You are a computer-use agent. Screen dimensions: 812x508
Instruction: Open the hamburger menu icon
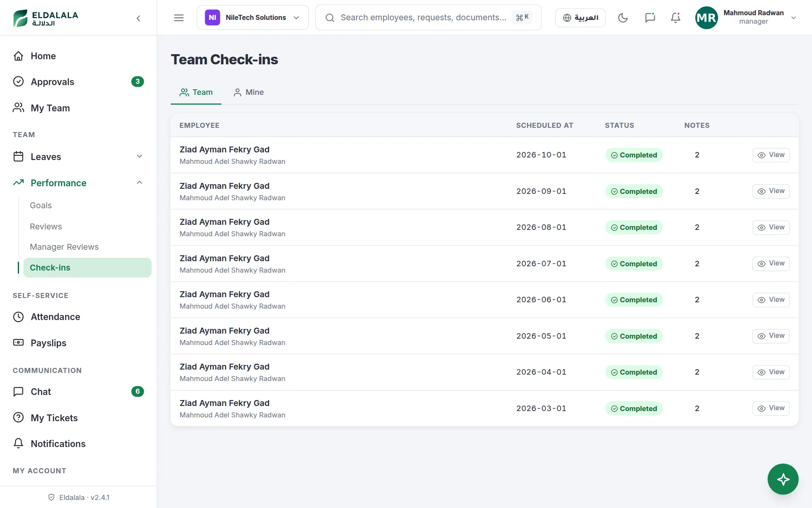[179, 18]
